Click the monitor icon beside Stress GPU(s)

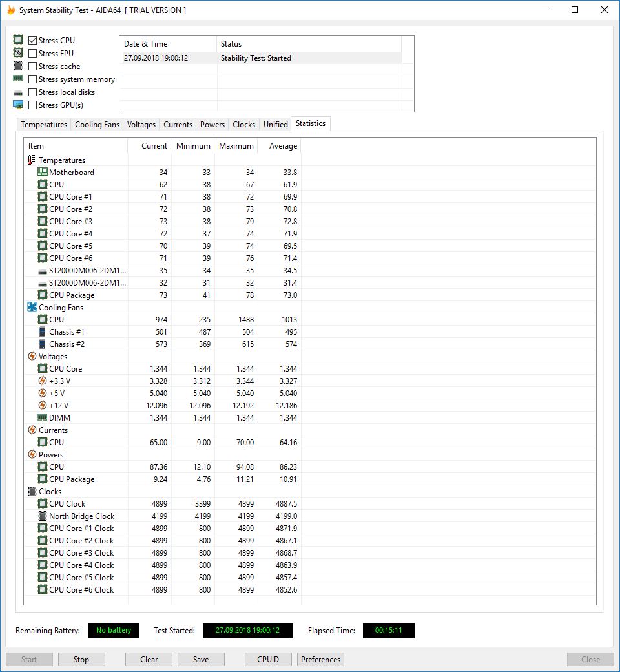tap(18, 105)
